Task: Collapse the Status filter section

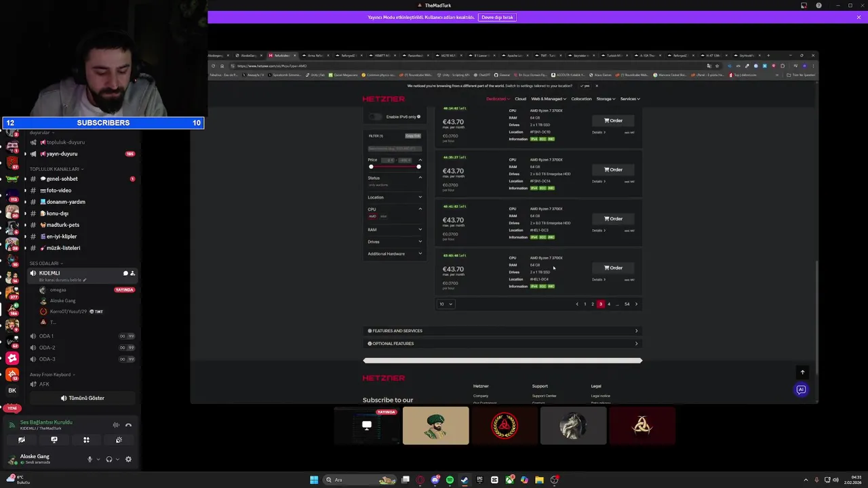Action: pyautogui.click(x=420, y=178)
